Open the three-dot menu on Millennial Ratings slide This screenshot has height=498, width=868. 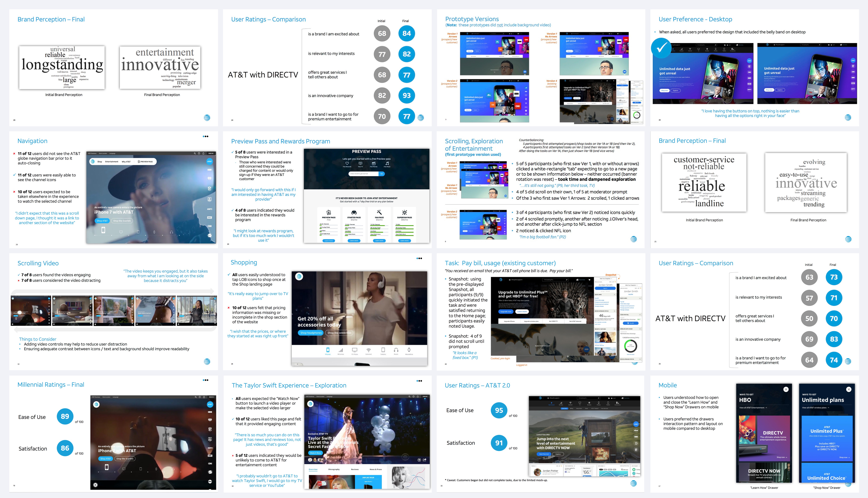click(x=206, y=380)
